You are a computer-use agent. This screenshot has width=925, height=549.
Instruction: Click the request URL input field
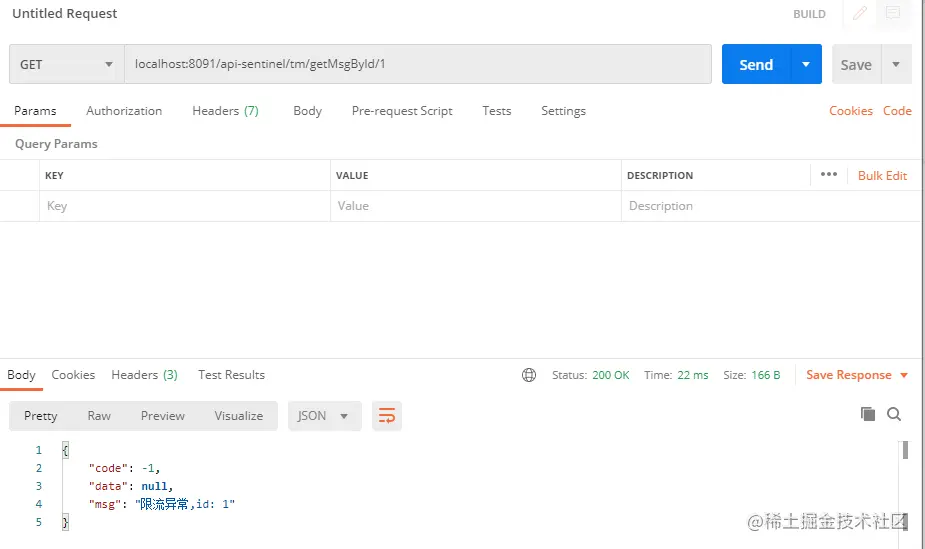click(418, 64)
